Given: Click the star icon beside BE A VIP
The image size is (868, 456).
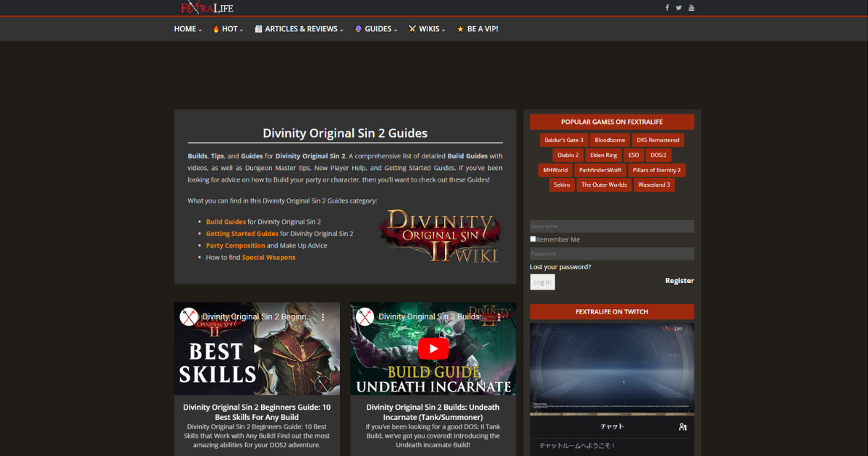Looking at the screenshot, I should [x=460, y=29].
